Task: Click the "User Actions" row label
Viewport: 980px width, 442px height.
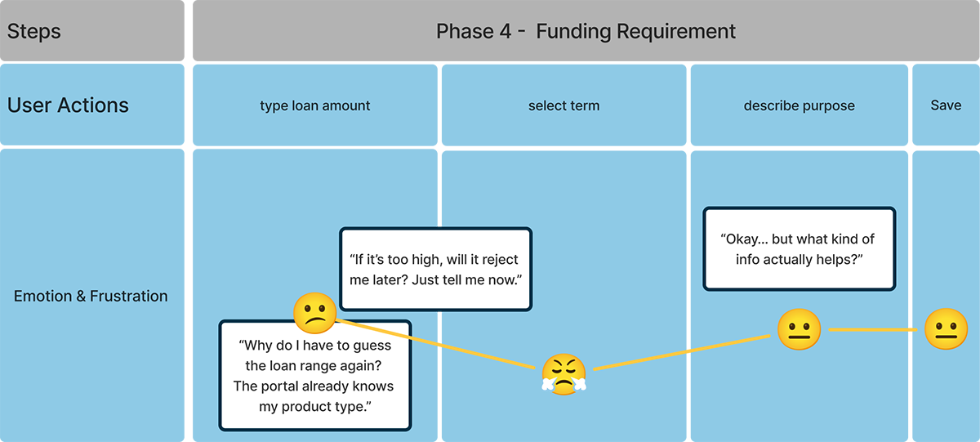Action: (x=68, y=105)
